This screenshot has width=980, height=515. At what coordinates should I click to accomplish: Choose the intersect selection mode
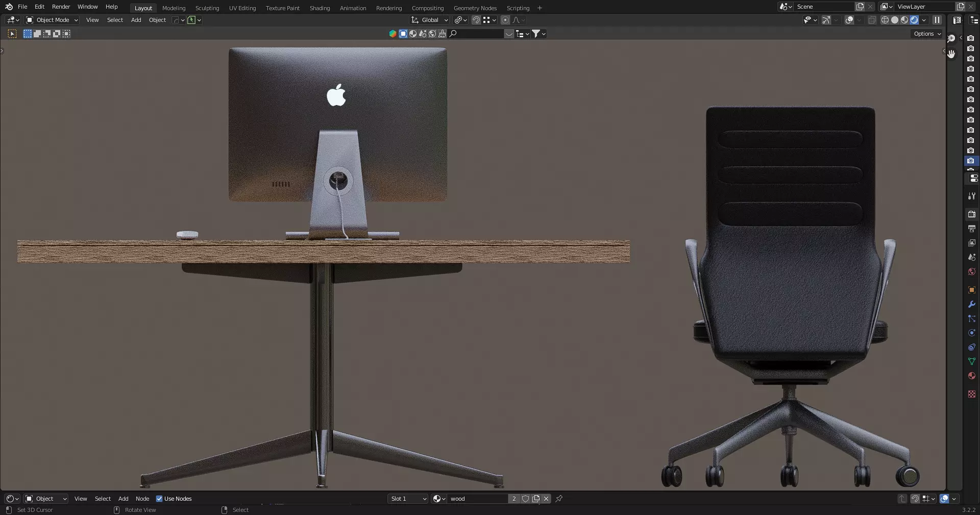[x=66, y=34]
